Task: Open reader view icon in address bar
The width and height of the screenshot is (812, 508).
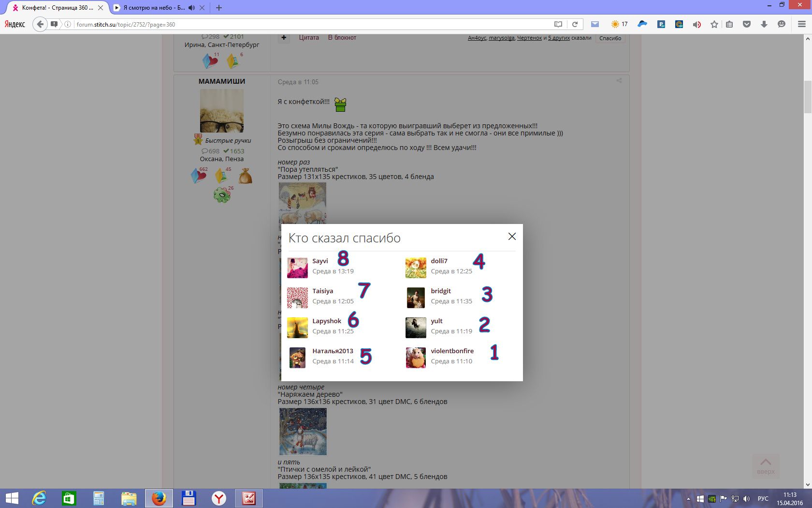Action: pos(558,24)
